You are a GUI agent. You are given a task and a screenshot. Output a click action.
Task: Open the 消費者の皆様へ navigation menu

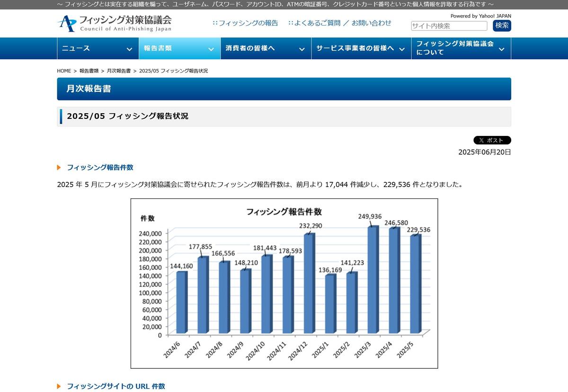[x=266, y=48]
